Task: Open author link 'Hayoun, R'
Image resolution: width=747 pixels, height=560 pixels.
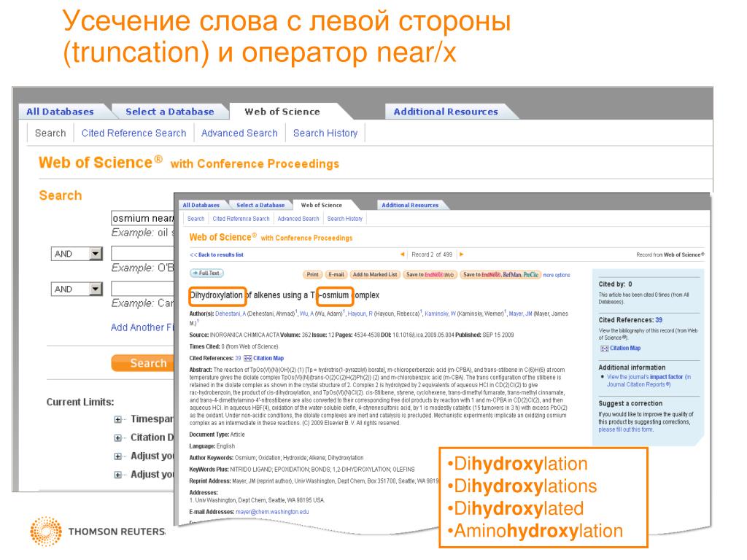Action: [x=360, y=314]
